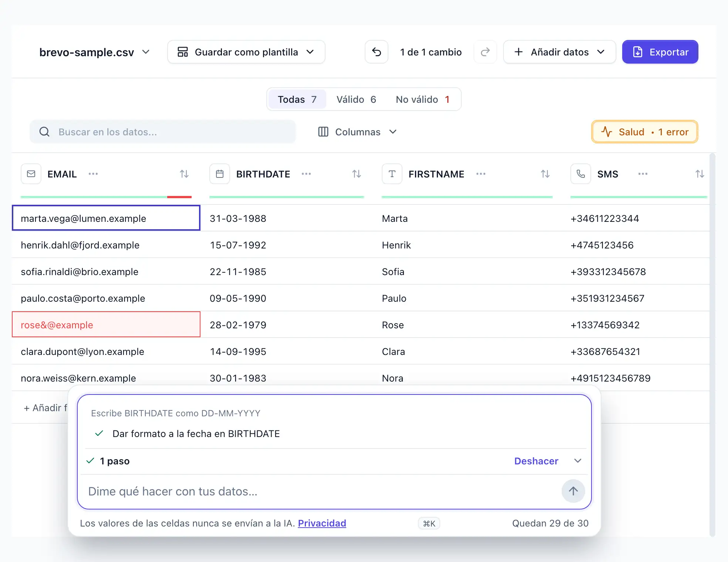Click the BIRTHDATE column calendar icon

pyautogui.click(x=220, y=174)
